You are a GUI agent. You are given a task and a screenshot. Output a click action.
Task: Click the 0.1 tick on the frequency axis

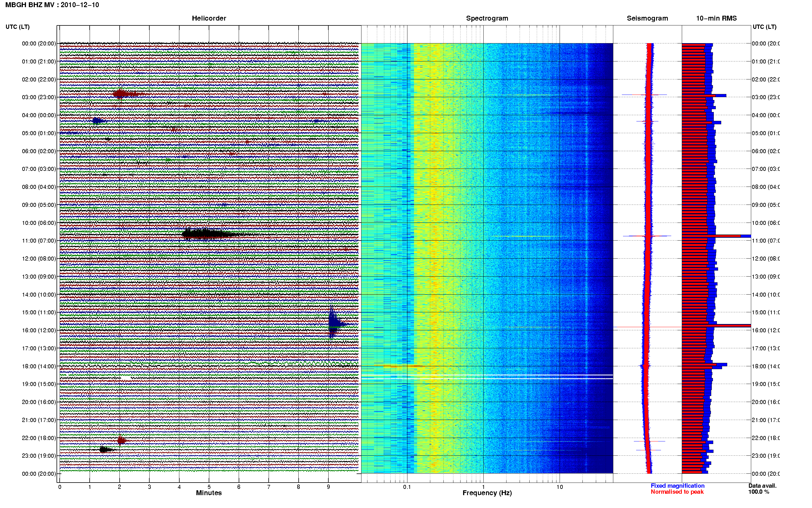(407, 487)
